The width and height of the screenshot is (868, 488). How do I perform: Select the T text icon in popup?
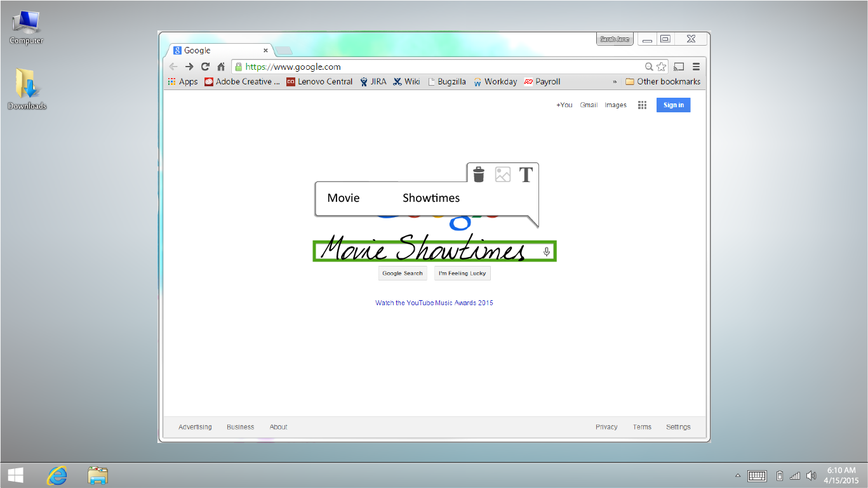click(x=526, y=175)
